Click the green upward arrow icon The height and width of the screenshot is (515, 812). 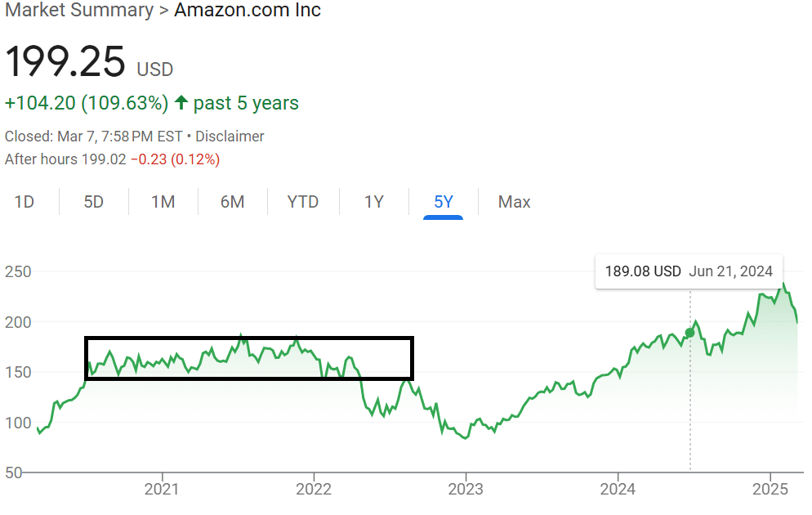click(x=181, y=104)
